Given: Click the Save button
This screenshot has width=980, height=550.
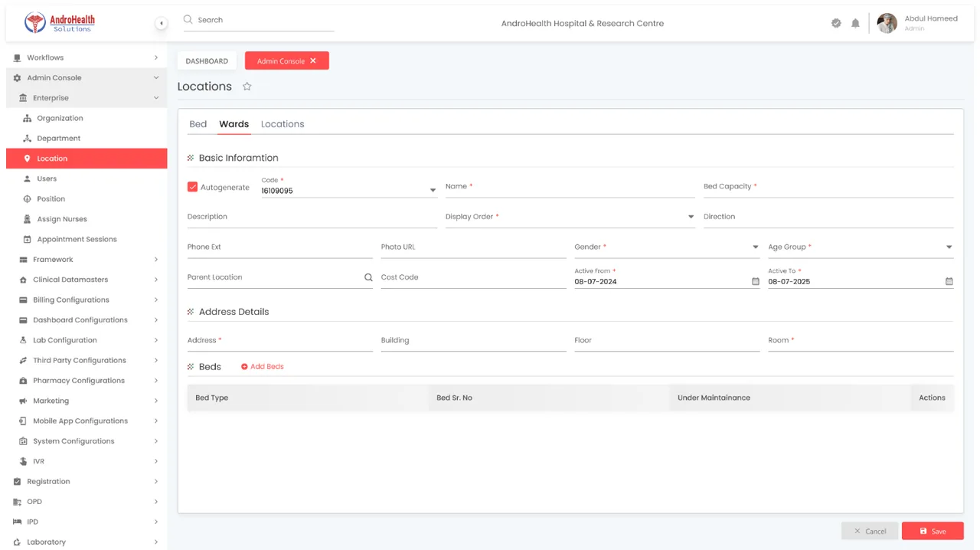Looking at the screenshot, I should pyautogui.click(x=933, y=531).
